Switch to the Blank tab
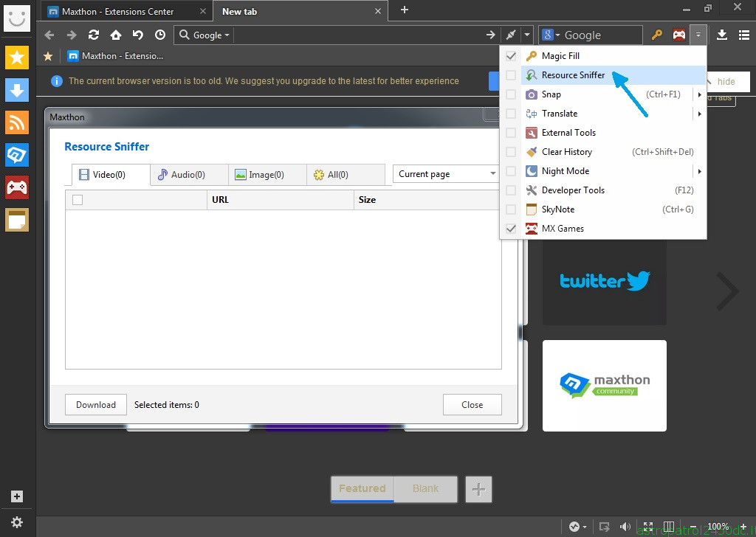The image size is (756, 537). (x=425, y=489)
